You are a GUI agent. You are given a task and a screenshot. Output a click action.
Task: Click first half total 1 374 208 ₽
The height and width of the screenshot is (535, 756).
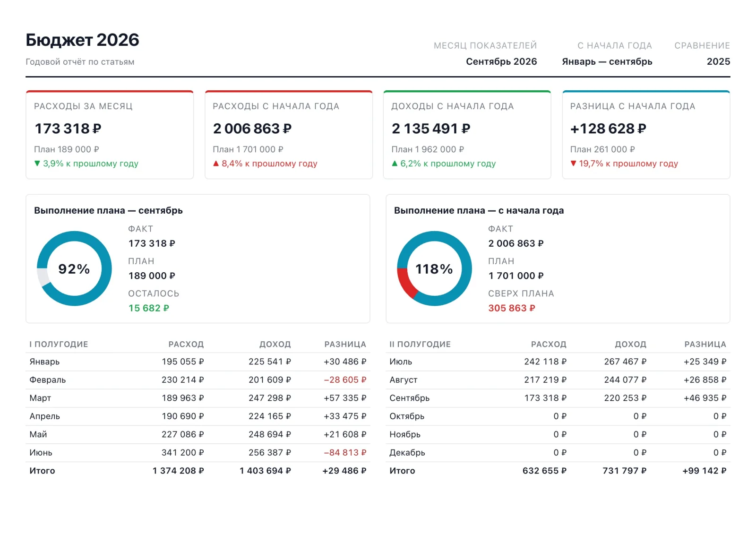click(x=178, y=471)
